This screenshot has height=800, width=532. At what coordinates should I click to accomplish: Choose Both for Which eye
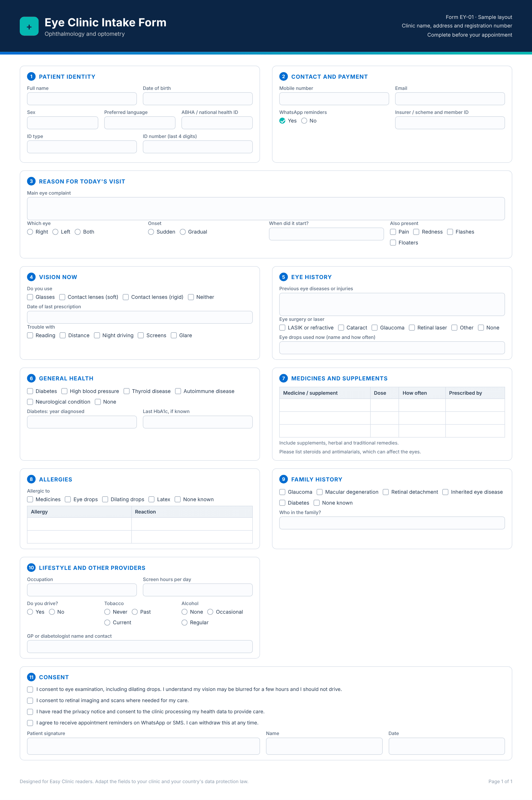[78, 232]
